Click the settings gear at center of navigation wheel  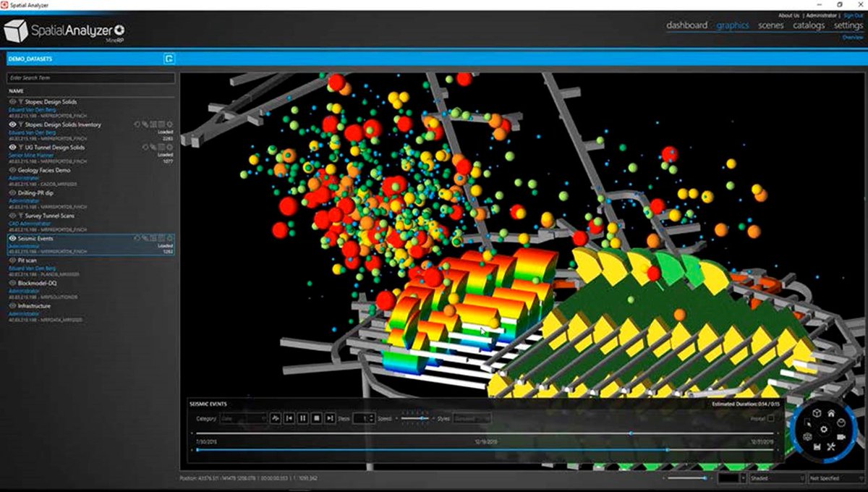(x=823, y=429)
